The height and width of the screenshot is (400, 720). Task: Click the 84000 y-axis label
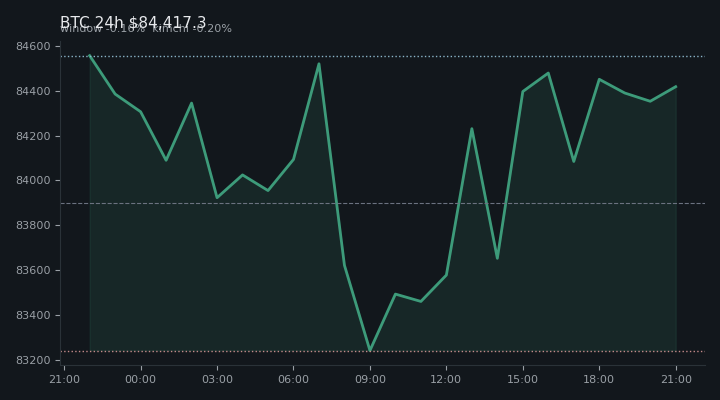click(x=33, y=180)
